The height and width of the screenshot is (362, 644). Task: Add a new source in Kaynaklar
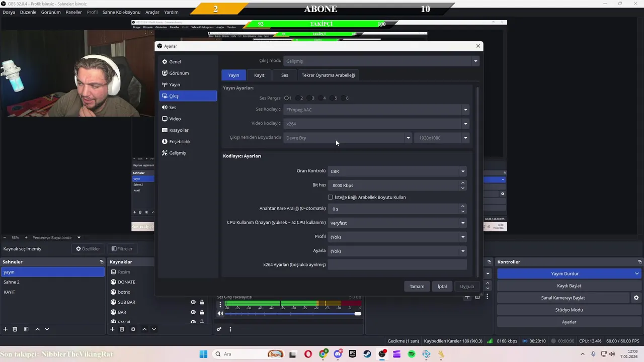[x=112, y=329]
